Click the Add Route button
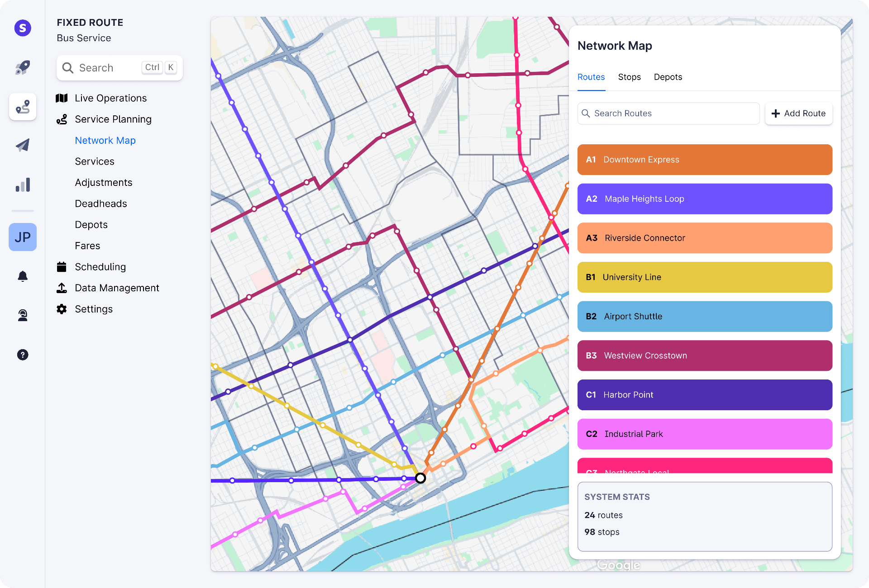 click(798, 114)
